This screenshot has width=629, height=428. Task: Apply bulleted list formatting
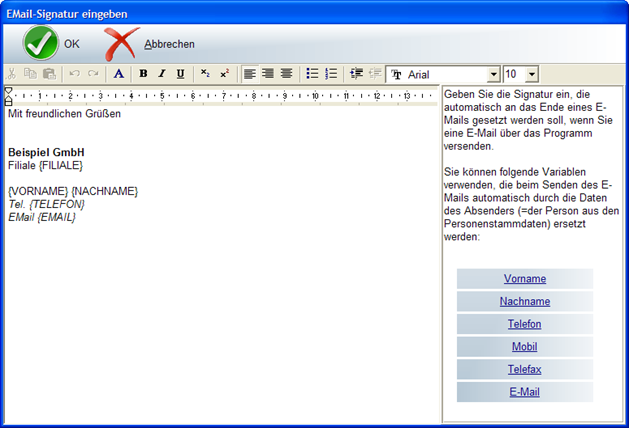coord(312,74)
